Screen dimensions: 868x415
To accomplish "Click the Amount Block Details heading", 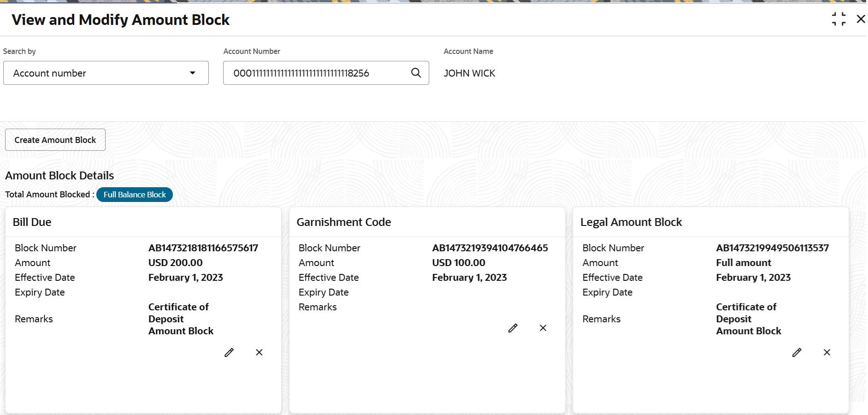I will click(59, 176).
